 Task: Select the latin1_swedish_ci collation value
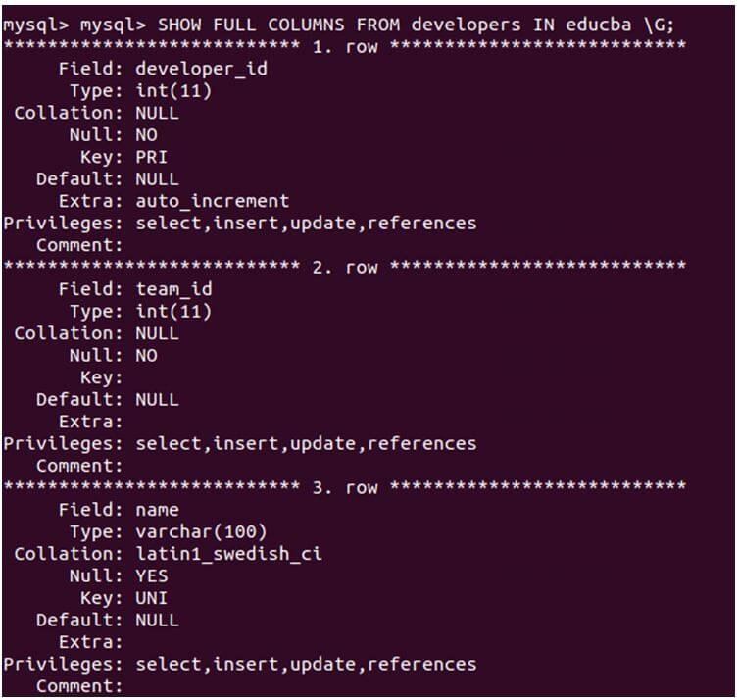point(228,554)
